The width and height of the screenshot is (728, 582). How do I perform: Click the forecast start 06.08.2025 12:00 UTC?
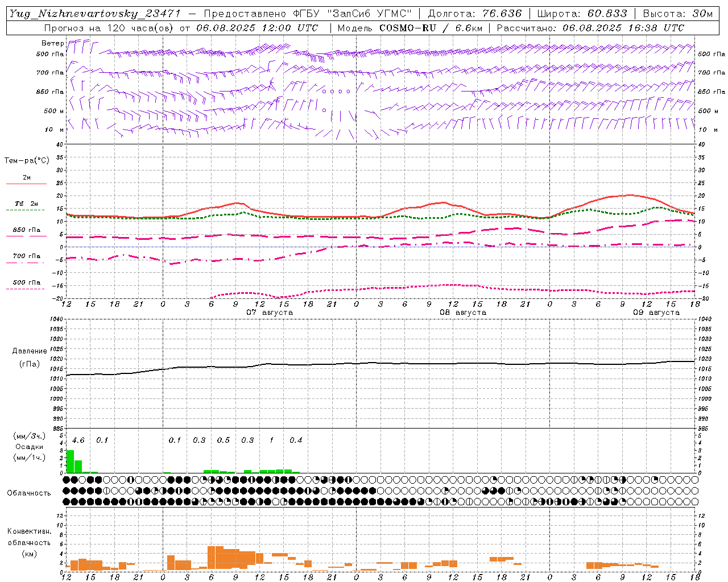(x=257, y=28)
